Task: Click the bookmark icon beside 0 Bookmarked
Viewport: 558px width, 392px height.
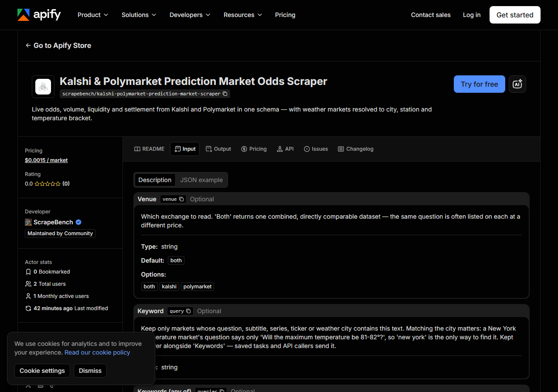Action: point(28,272)
